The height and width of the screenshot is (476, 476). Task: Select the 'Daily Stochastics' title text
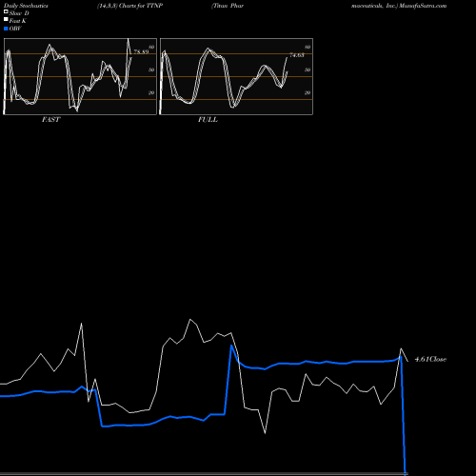point(26,6)
